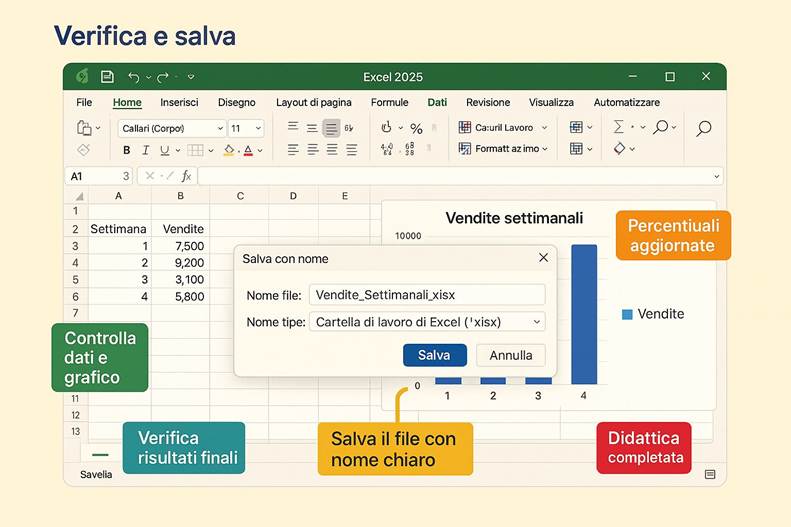Click the percent style icon

(416, 128)
